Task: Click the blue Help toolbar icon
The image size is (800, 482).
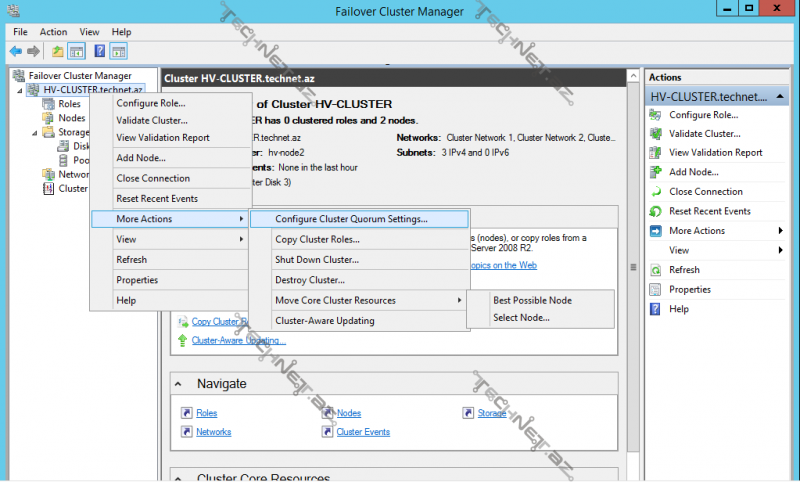Action: click(x=100, y=51)
